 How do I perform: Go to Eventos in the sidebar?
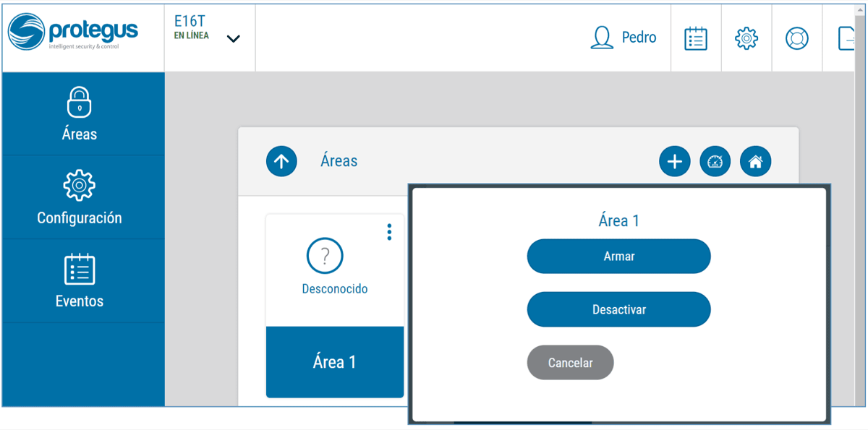click(x=80, y=281)
